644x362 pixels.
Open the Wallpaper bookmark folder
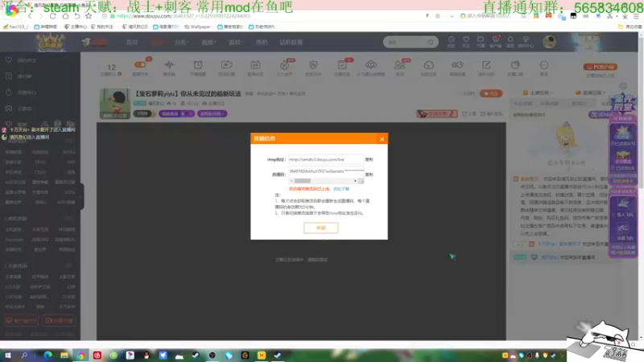(x=198, y=27)
